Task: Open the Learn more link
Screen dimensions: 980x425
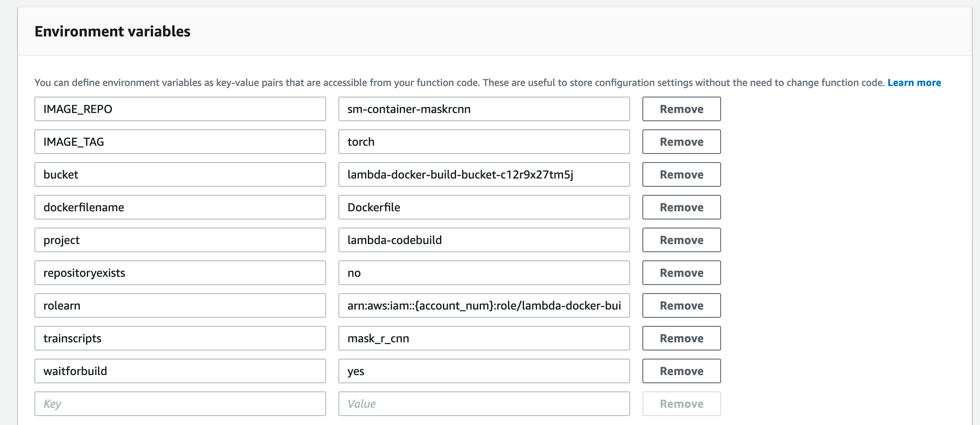Action: [914, 83]
